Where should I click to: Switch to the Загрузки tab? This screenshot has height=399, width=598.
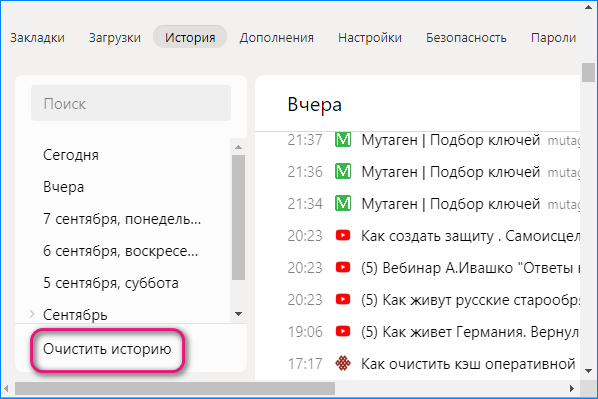tap(115, 38)
